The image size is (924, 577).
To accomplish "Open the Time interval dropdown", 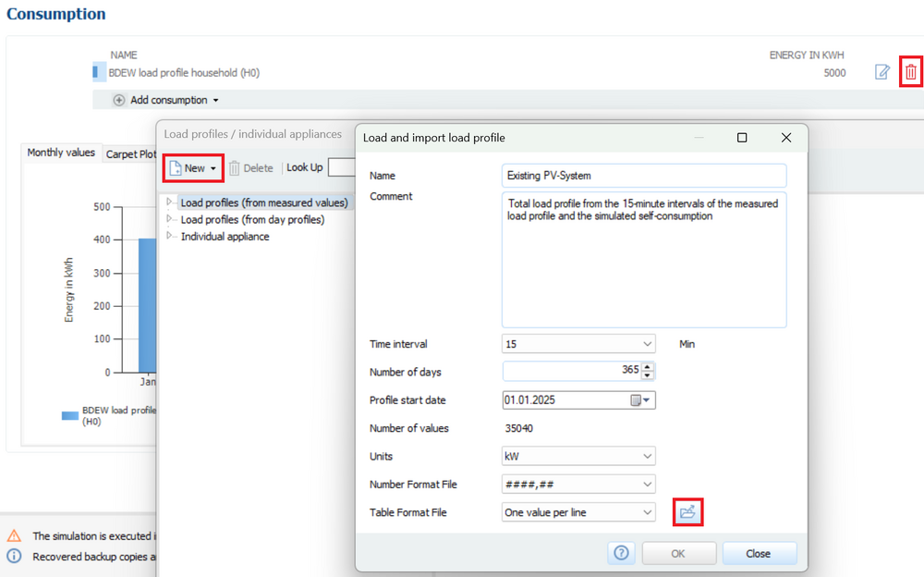I will (x=577, y=344).
